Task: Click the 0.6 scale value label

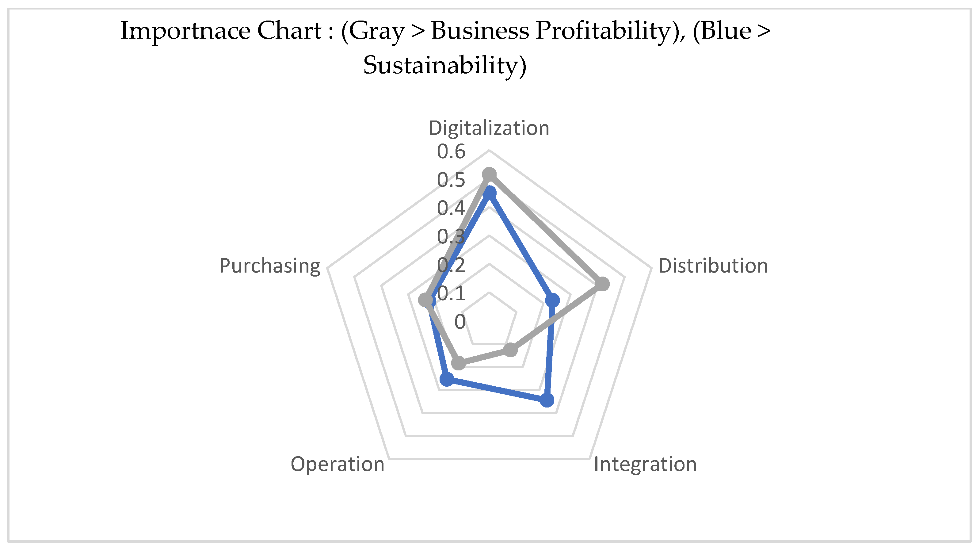Action: pos(451,152)
